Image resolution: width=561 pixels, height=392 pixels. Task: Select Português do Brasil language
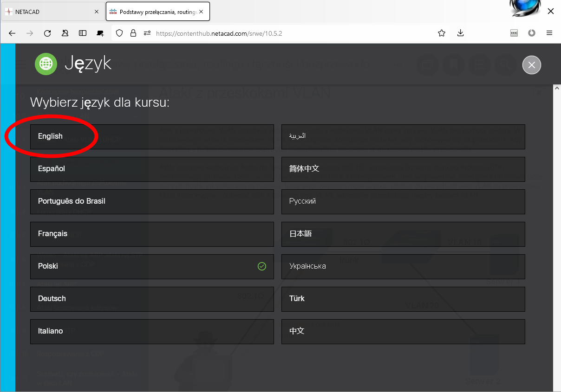152,201
